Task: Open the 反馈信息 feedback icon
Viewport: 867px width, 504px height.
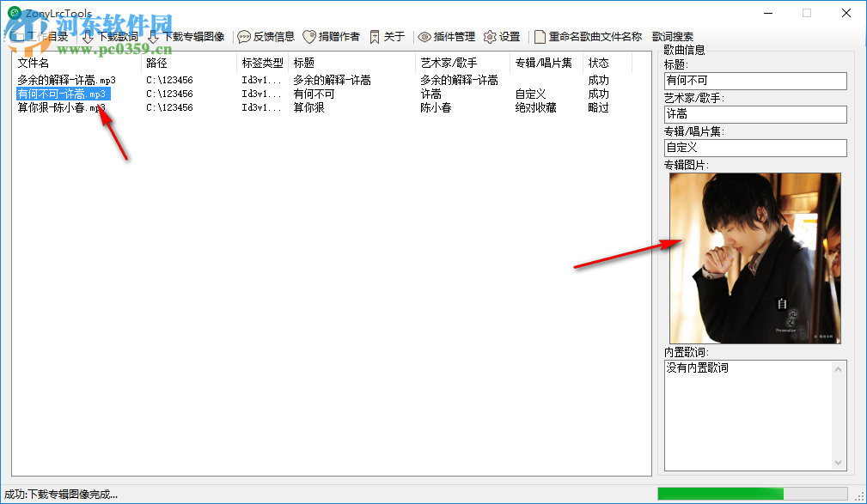Action: click(x=243, y=36)
